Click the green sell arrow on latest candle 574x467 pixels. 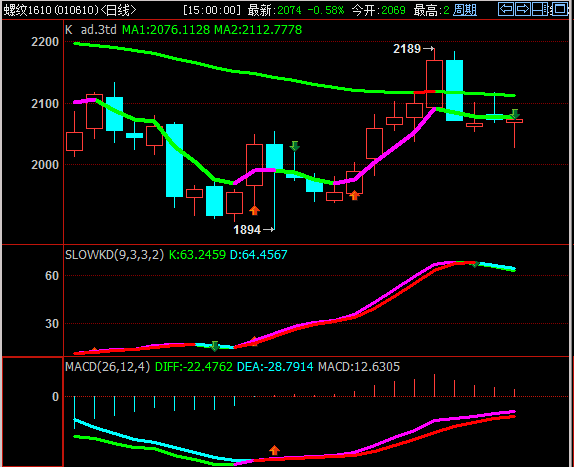click(515, 114)
